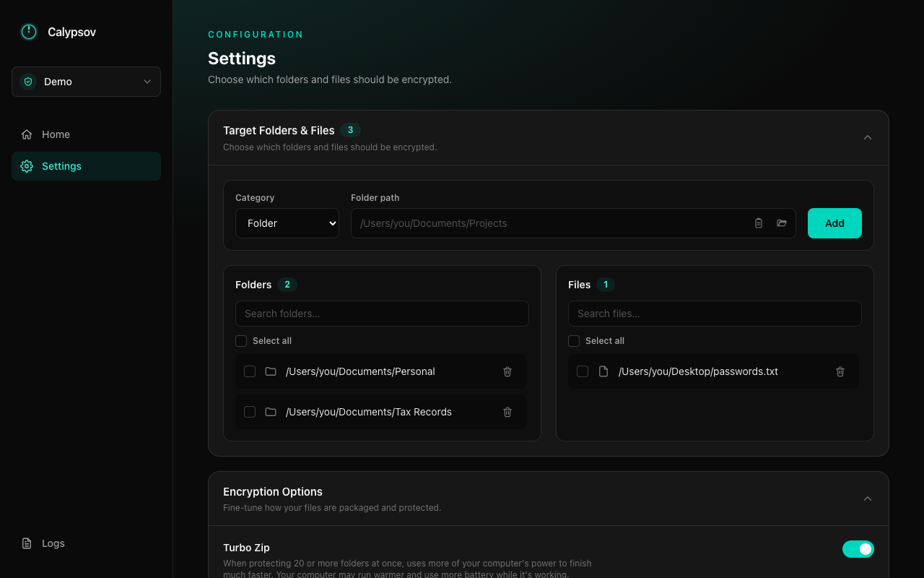Tick Select all under Files
Viewport: 924px width, 578px height.
point(574,341)
